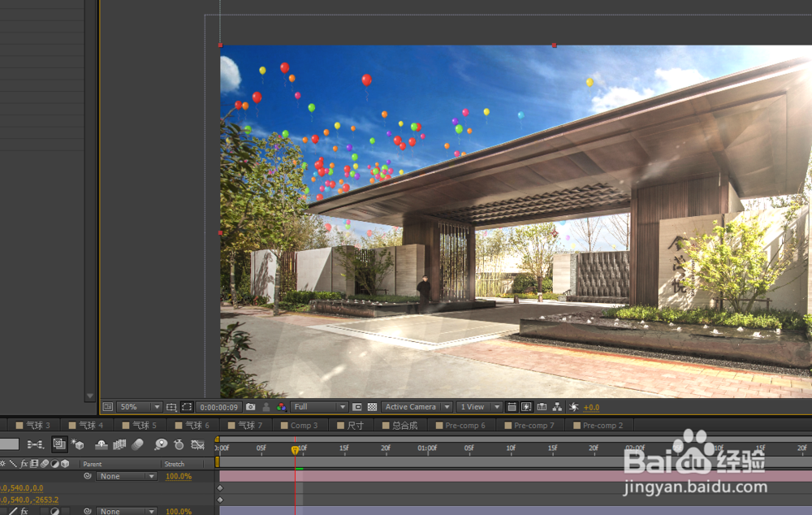Toggle live update button in timeline
This screenshot has height=515, width=812.
(x=59, y=444)
